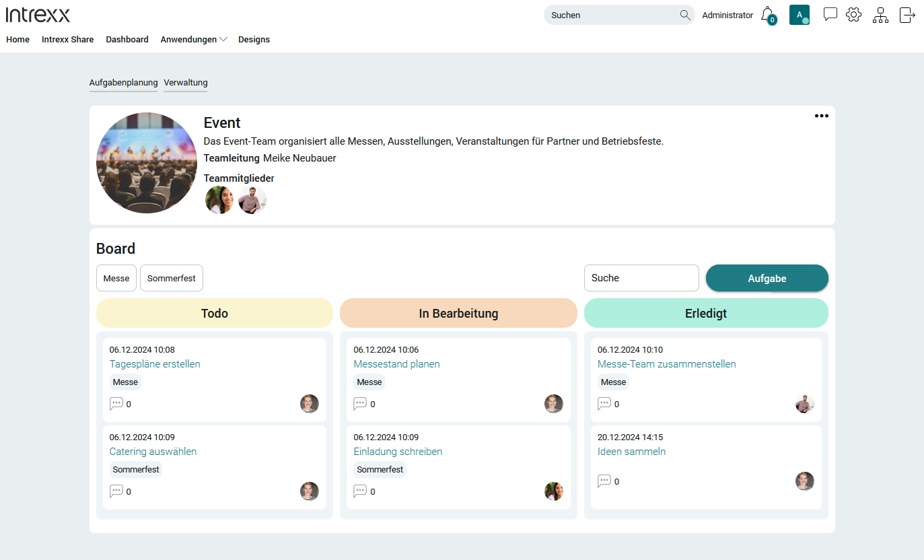Click the Messe tag on Messestand planen

(369, 382)
